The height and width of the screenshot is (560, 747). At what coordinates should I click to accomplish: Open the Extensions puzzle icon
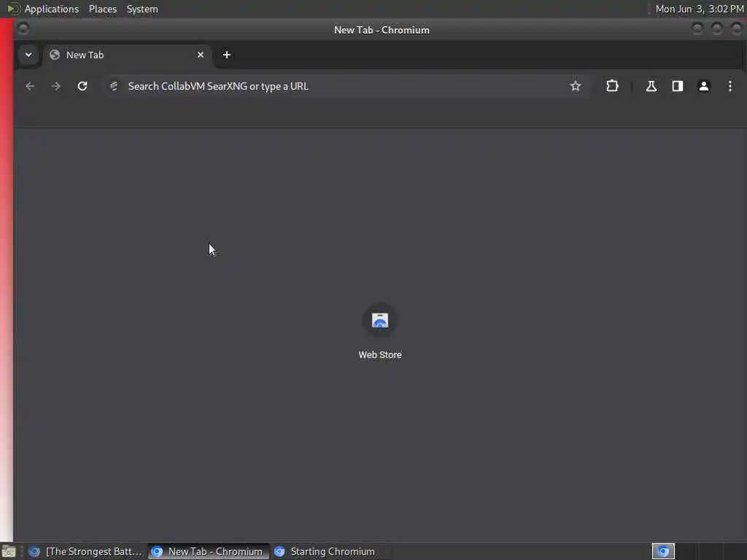point(612,86)
